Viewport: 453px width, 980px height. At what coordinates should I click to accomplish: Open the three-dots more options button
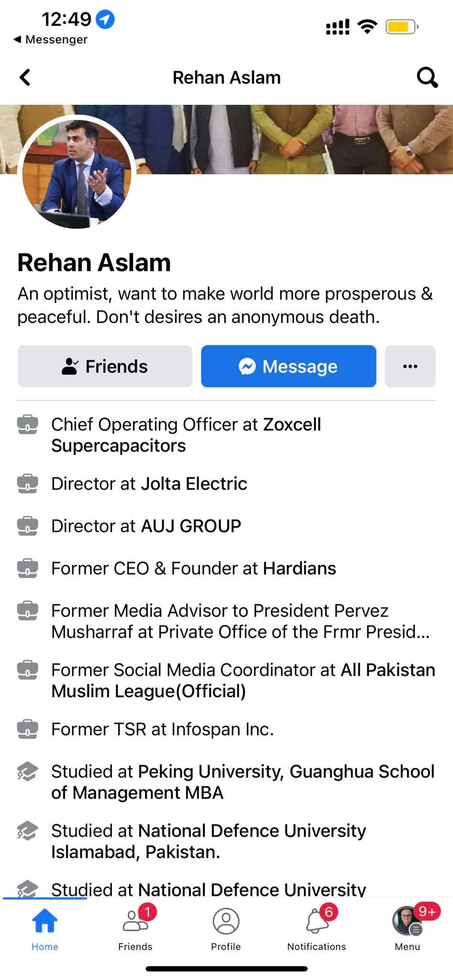pos(410,366)
